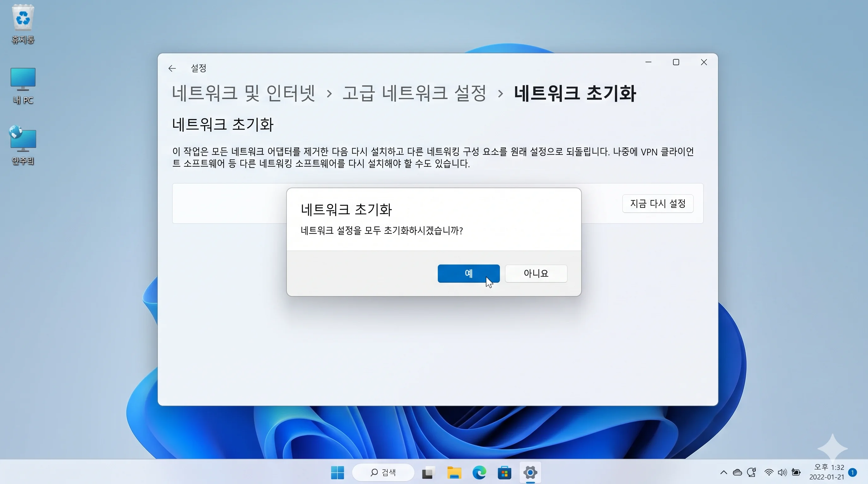Cancel reset with 아니요 button
This screenshot has height=484, width=868.
536,273
